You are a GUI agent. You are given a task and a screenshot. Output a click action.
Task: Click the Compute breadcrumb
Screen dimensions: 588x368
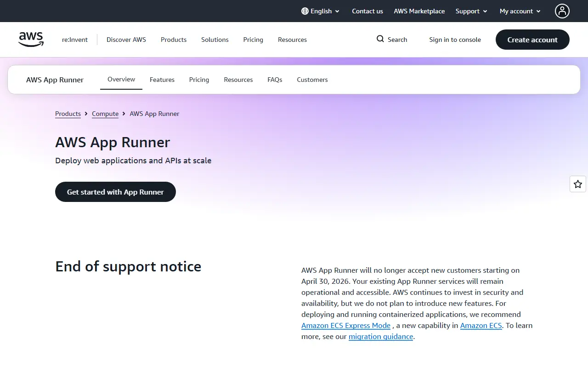tap(105, 114)
